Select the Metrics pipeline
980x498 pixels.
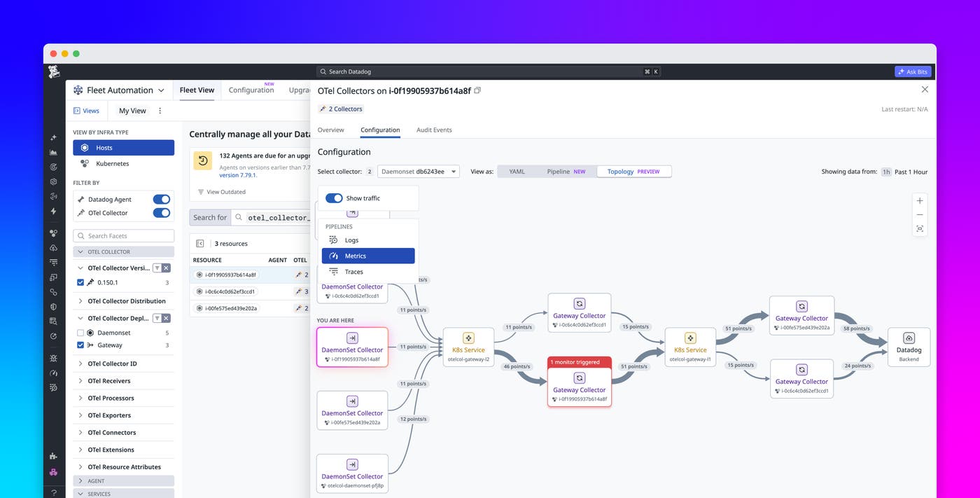(x=368, y=256)
